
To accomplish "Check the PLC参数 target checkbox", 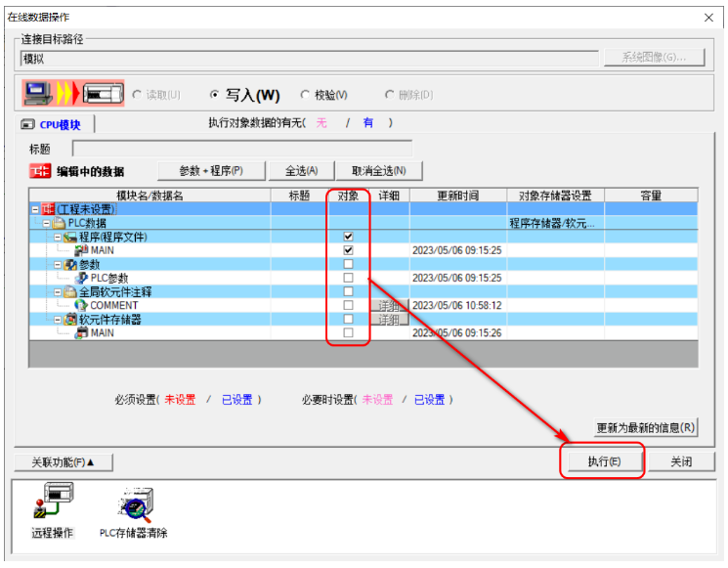I will pos(348,278).
